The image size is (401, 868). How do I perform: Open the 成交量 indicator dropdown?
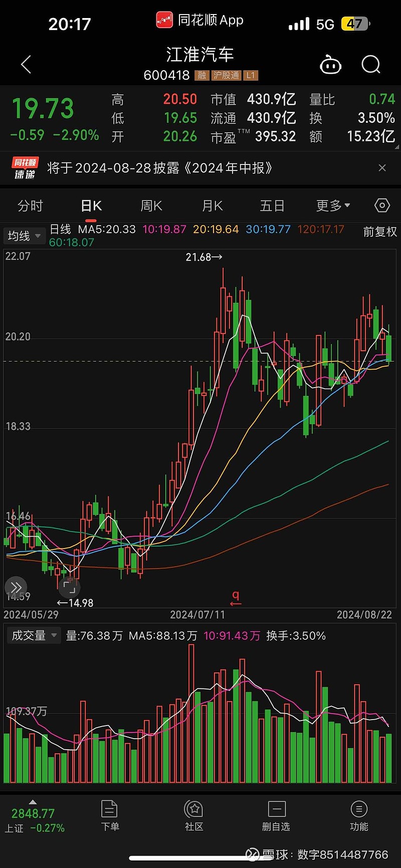click(33, 636)
